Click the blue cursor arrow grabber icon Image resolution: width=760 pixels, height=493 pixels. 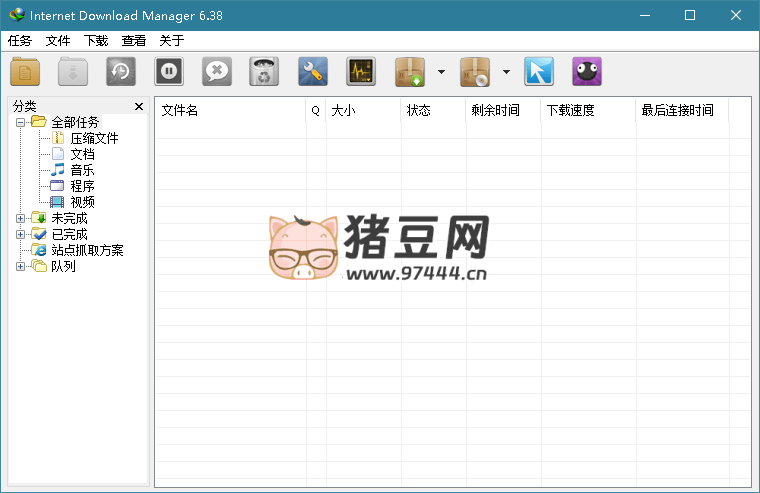pyautogui.click(x=539, y=72)
